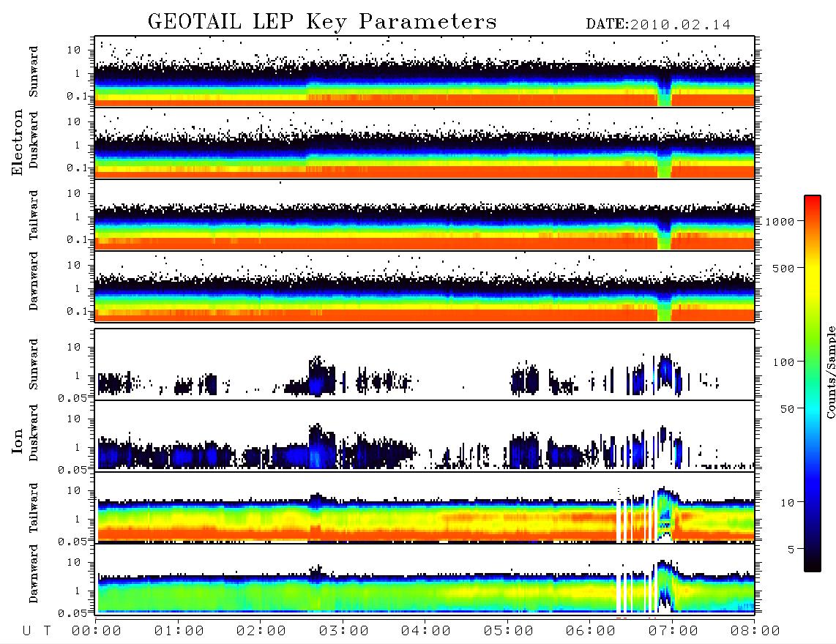Viewport: 836px width, 644px height.
Task: Click the U T axis label
Action: coord(37,631)
